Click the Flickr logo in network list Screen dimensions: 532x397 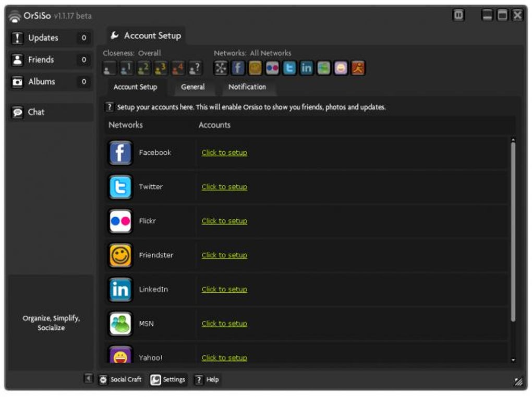[x=120, y=221]
